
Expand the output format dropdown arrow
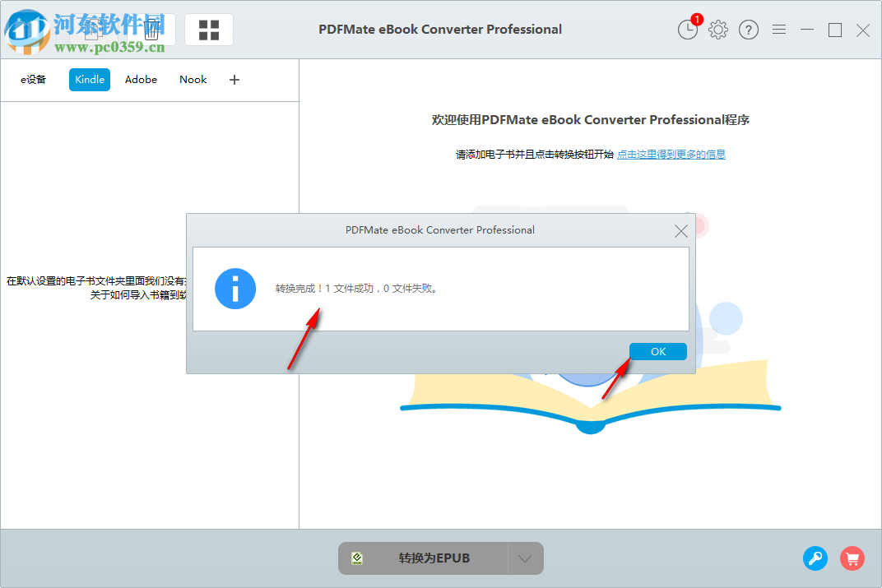coord(525,558)
